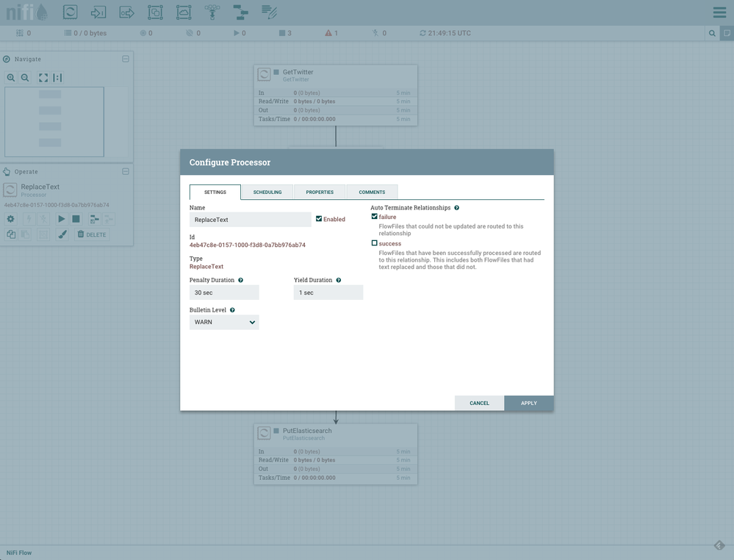Click the queued 0 / 0 bytes status
Image resolution: width=734 pixels, height=560 pixels.
click(85, 33)
